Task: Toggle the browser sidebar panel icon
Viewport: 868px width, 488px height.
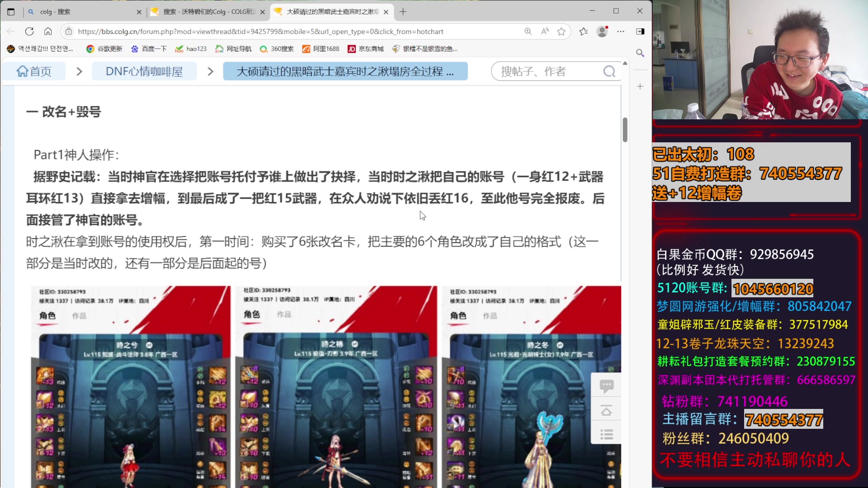Action: tap(640, 31)
